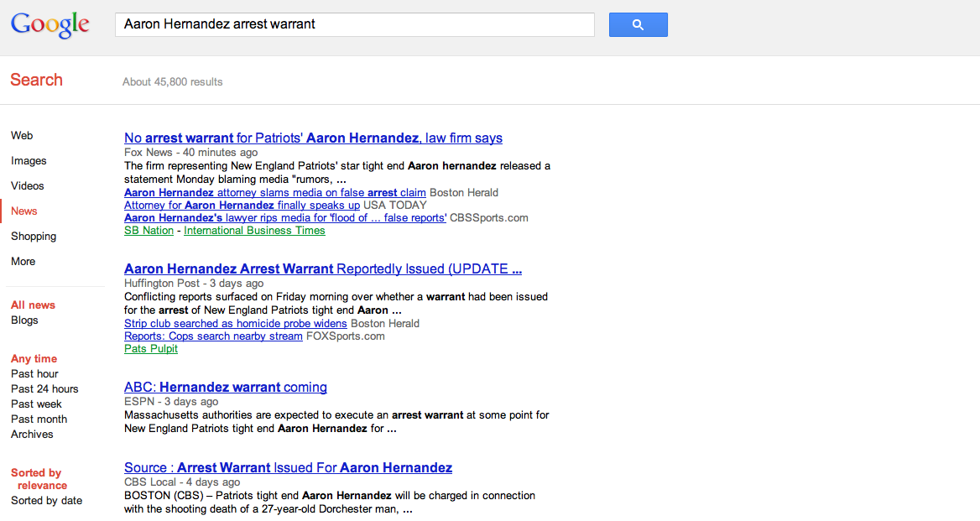Filter results to Blogs only

pos(24,320)
